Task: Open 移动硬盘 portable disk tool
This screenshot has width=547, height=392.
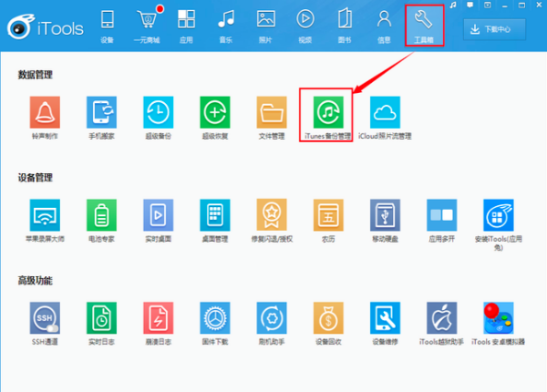Action: pyautogui.click(x=385, y=215)
